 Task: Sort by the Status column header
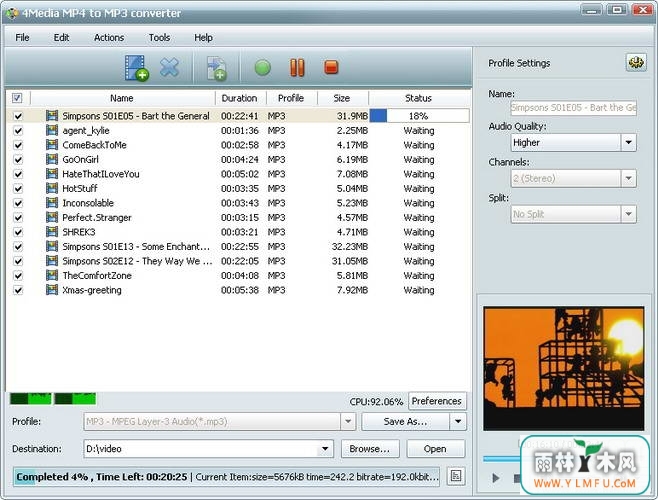tap(419, 98)
